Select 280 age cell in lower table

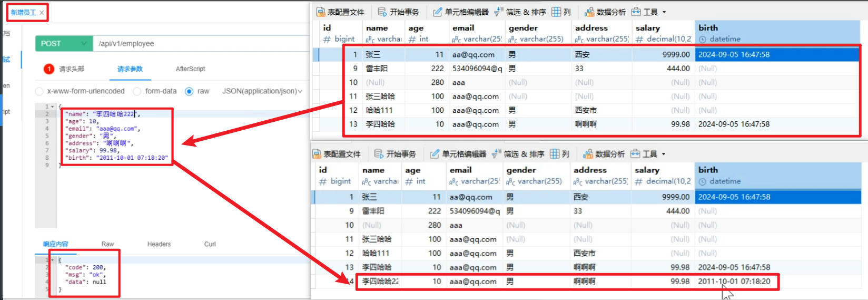[x=424, y=225]
